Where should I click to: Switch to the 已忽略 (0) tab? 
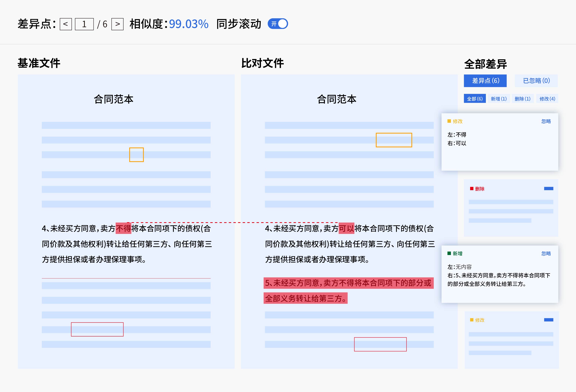[536, 81]
